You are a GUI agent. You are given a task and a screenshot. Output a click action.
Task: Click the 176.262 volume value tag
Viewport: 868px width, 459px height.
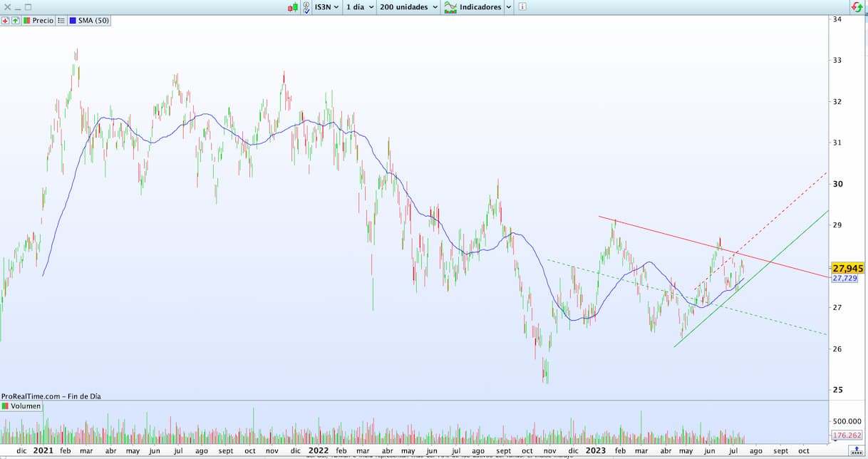tap(847, 435)
